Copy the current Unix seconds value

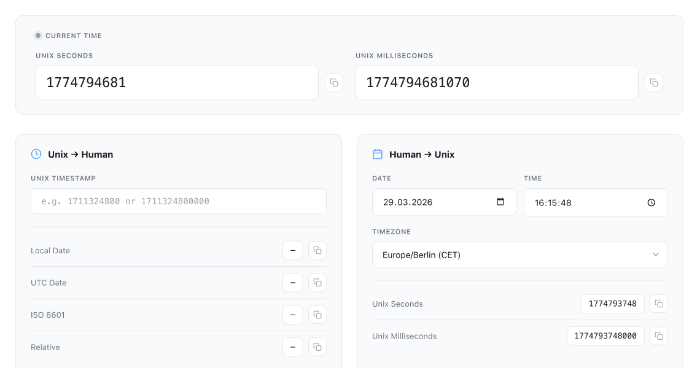coord(334,83)
